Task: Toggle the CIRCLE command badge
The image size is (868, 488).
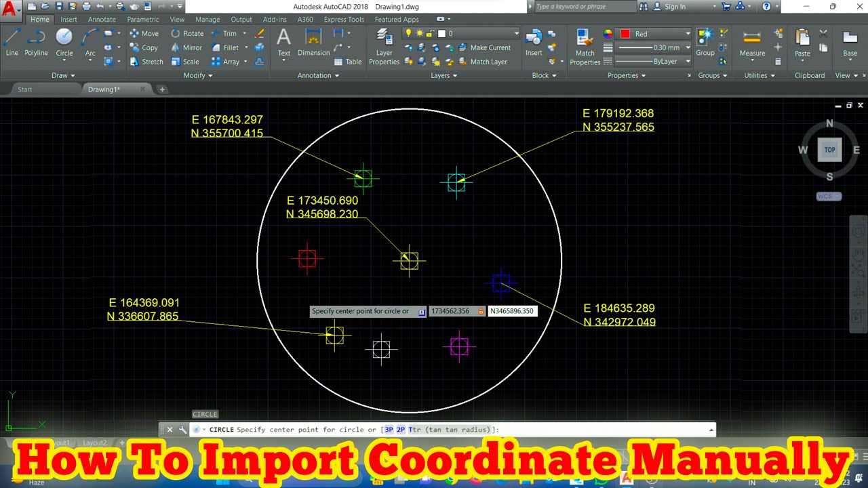Action: (x=205, y=414)
